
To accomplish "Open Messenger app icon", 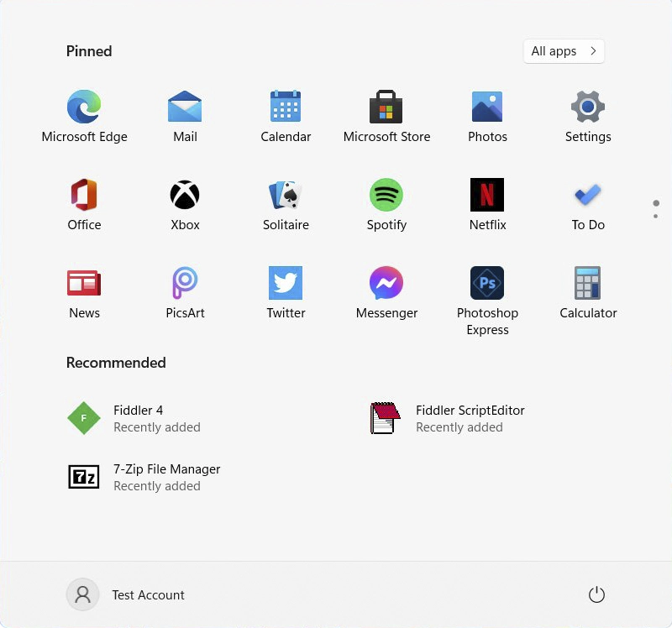I will pyautogui.click(x=386, y=284).
